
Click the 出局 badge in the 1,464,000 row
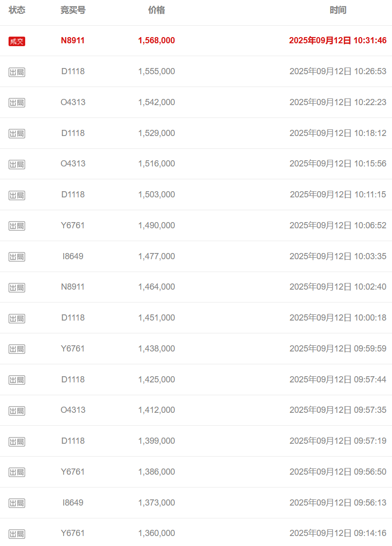pos(17,288)
